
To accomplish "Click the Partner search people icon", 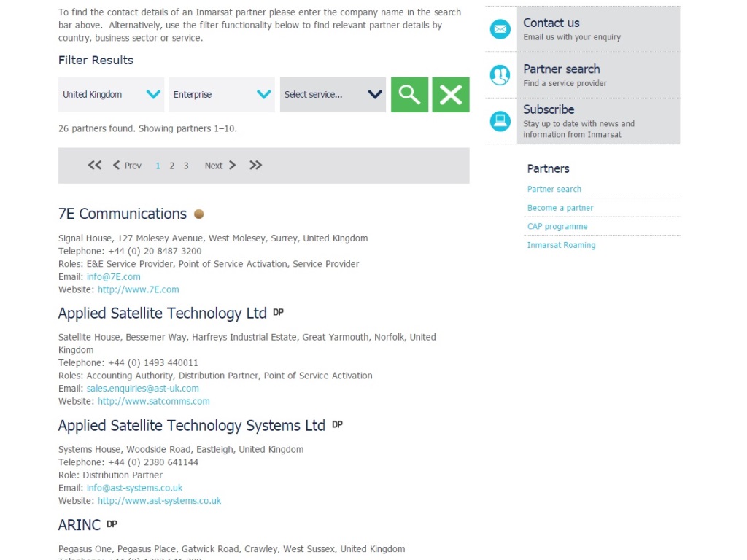I will coord(500,75).
